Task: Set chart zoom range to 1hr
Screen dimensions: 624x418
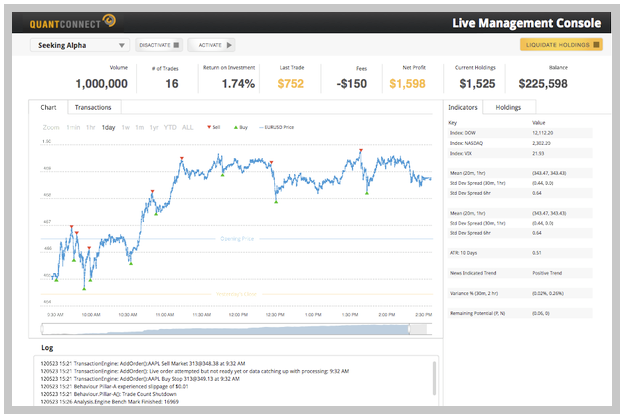Action: 91,128
